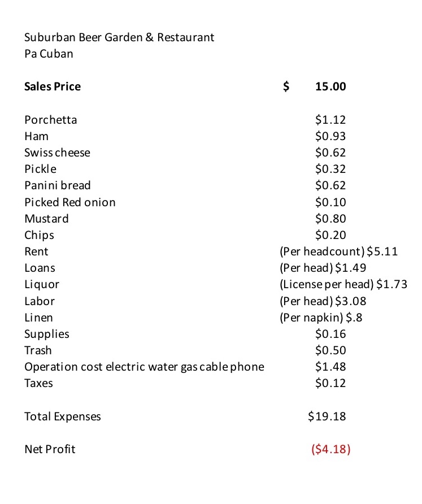
Task: Select the Picked Red onion cost $0.10
Action: pos(330,202)
